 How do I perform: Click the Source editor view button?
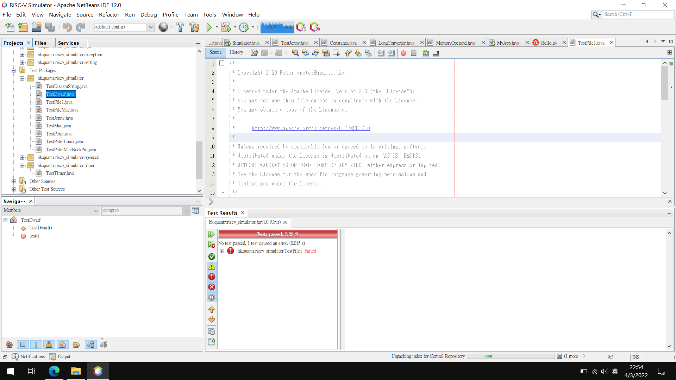click(216, 53)
